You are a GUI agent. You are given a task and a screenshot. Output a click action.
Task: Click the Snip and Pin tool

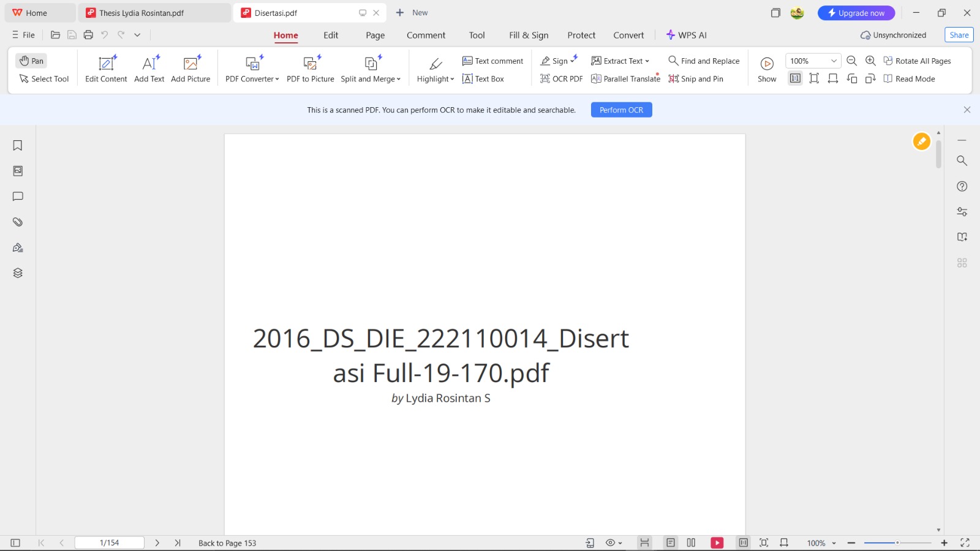click(x=696, y=79)
